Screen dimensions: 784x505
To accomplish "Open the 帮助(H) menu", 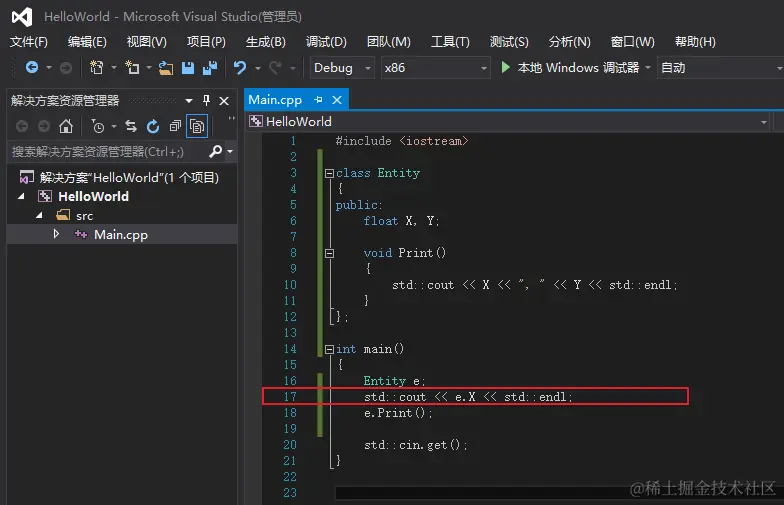I will tap(695, 42).
